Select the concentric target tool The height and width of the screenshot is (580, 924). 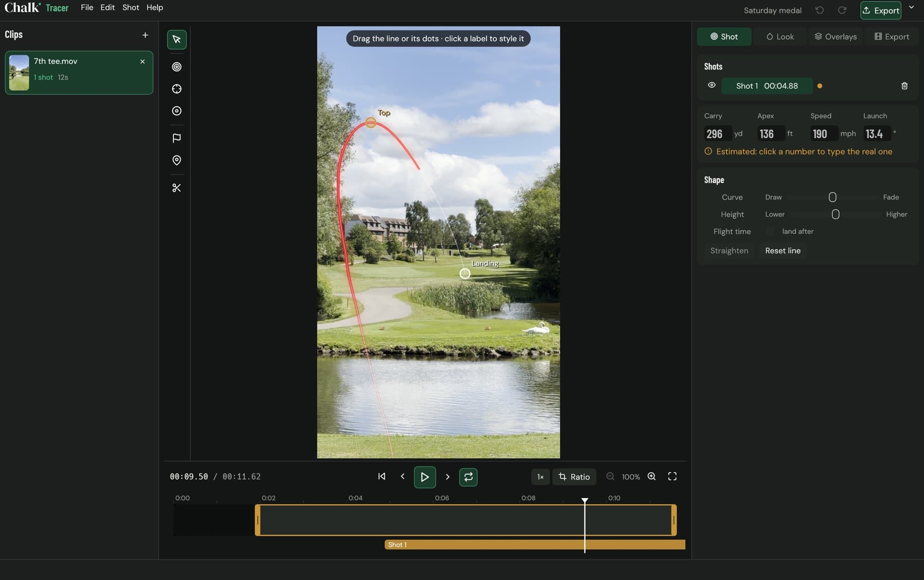176,67
